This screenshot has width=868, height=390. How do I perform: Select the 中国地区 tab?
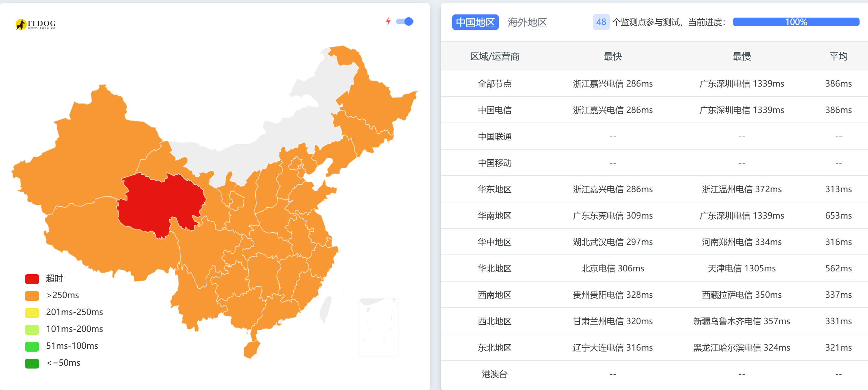tap(476, 22)
